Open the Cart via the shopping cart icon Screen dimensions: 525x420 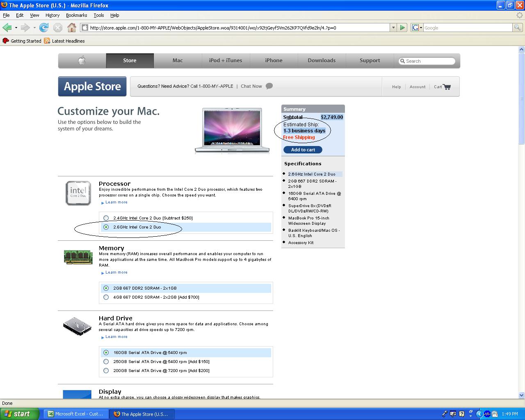coord(447,87)
